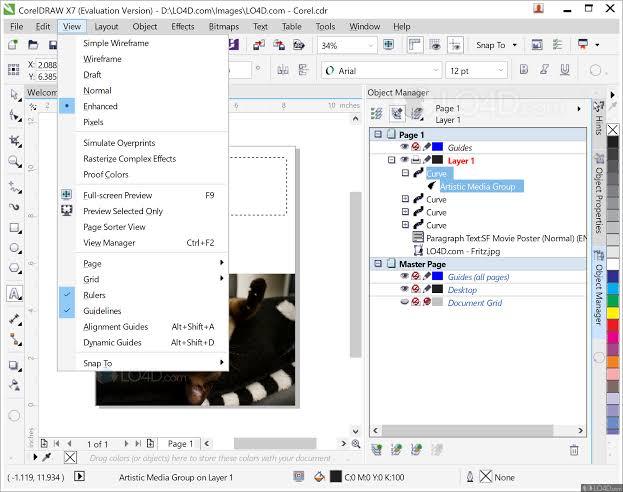Collapse the Layer 1 tree node
Viewport: 623px width, 492px height.
click(392, 160)
